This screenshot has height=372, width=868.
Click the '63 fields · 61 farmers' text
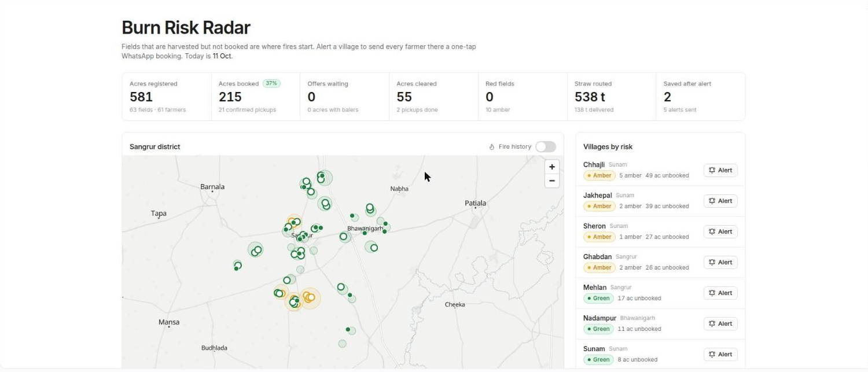tap(157, 109)
